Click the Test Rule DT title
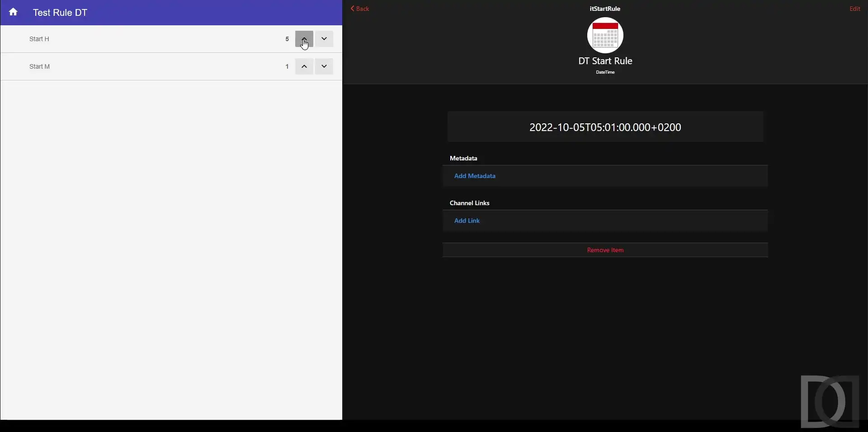This screenshot has height=432, width=868. coord(60,13)
